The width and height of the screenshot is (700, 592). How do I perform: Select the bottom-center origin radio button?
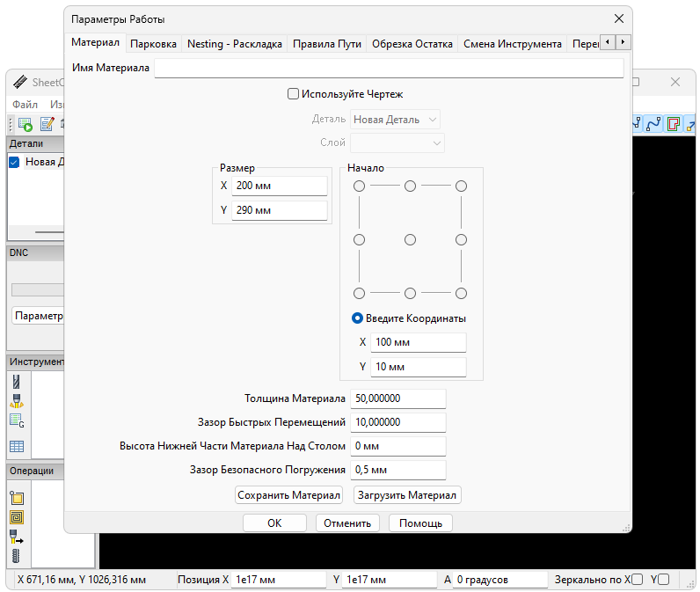click(x=411, y=293)
